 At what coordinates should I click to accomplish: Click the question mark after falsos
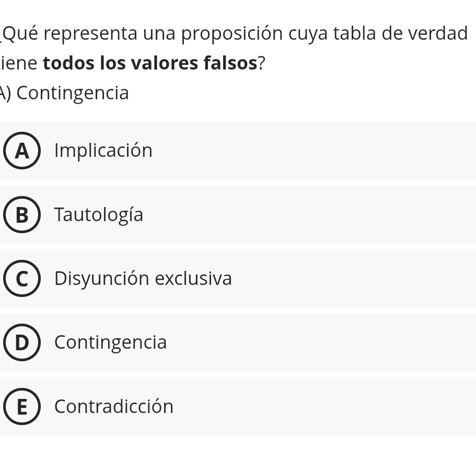pyautogui.click(x=262, y=63)
